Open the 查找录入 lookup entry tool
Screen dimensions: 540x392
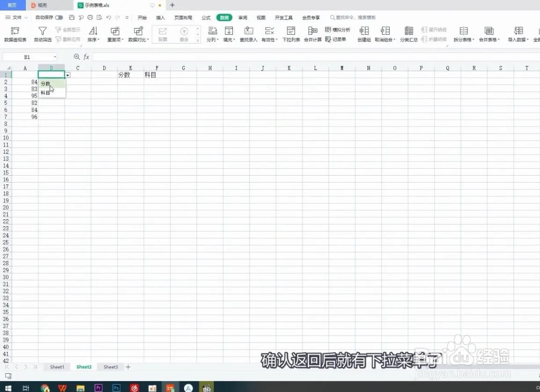248,35
